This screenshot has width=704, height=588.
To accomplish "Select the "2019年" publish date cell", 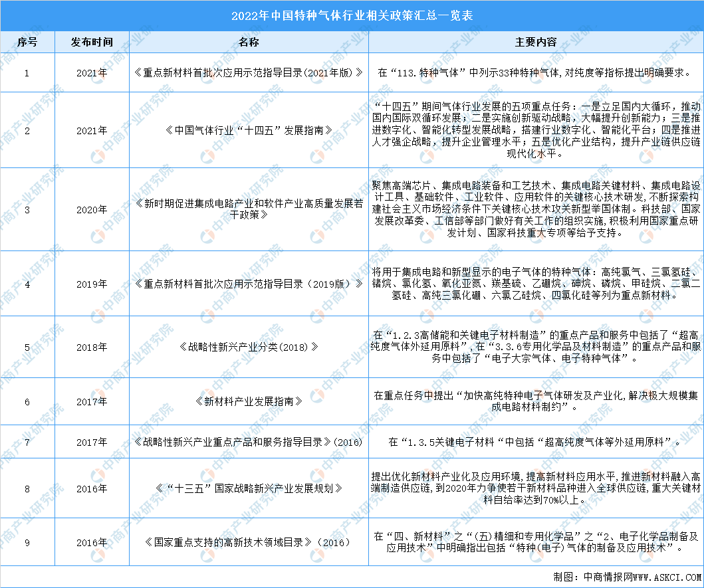I will (x=91, y=284).
